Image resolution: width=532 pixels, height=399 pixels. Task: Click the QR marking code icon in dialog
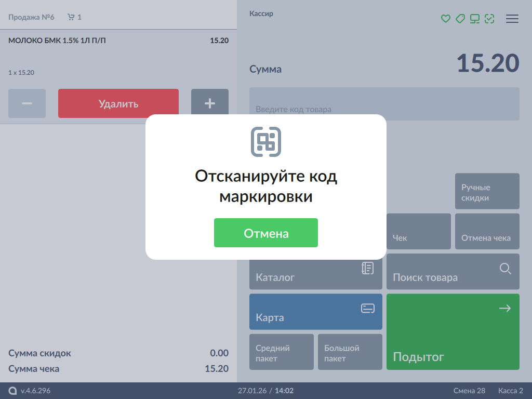[266, 141]
